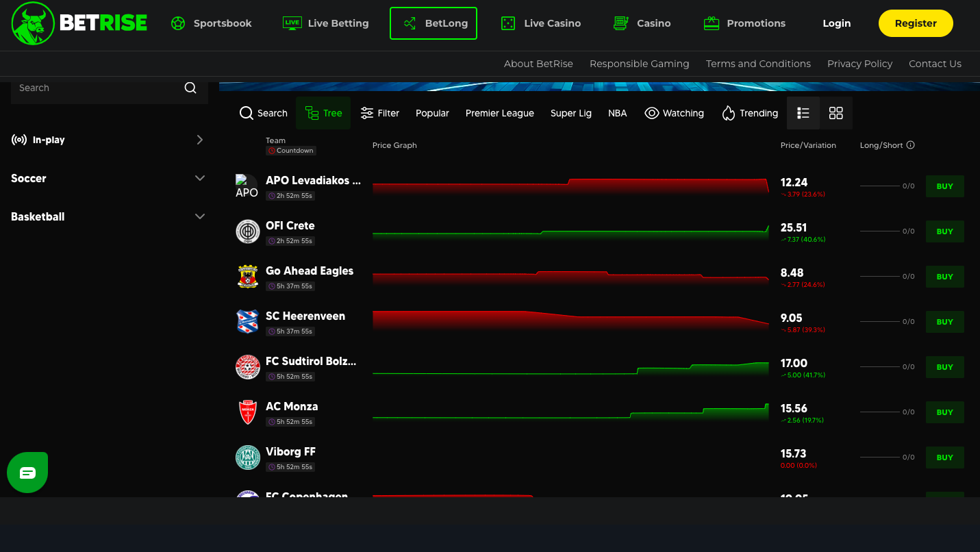Open Responsible Gaming page

[640, 64]
